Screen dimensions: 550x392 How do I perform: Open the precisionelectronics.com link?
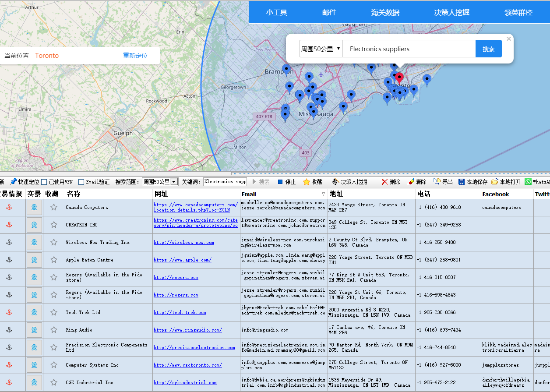pyautogui.click(x=194, y=347)
